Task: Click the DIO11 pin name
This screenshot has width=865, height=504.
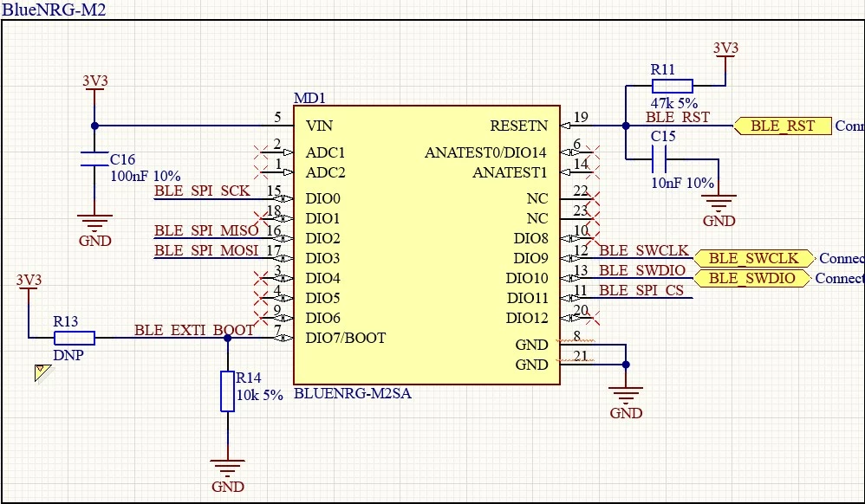Action: 527,298
